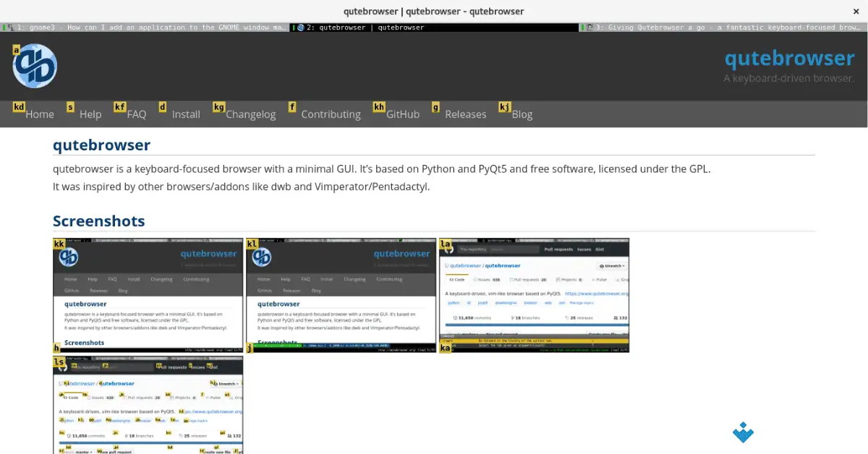Screen dimensions: 868x454
Task: Open the Home navigation item hinted 'kd'
Action: point(40,113)
